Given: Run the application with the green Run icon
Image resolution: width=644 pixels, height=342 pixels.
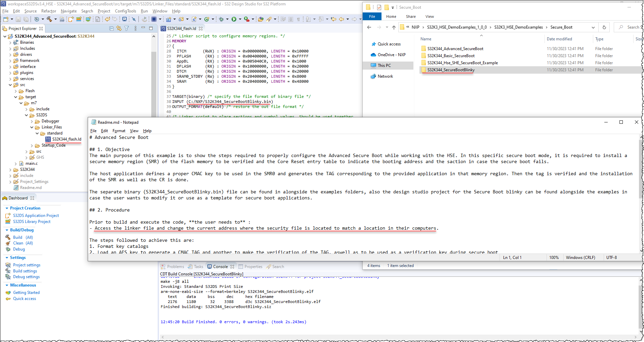Looking at the screenshot, I should coord(234,19).
